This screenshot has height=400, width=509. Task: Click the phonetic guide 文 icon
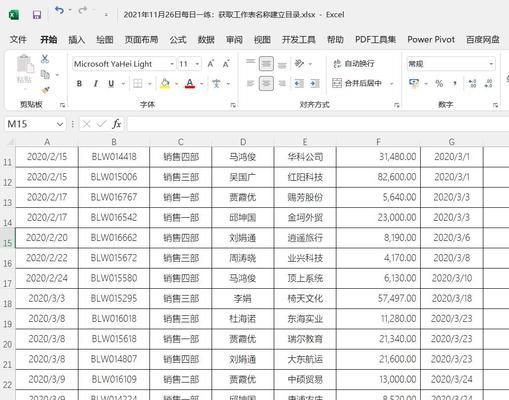tap(216, 83)
